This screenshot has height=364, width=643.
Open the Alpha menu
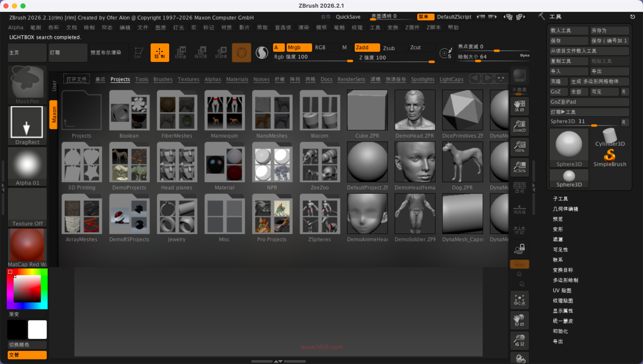[x=16, y=28]
